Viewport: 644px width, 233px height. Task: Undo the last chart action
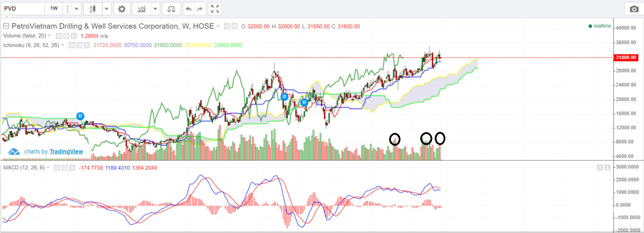tap(188, 9)
